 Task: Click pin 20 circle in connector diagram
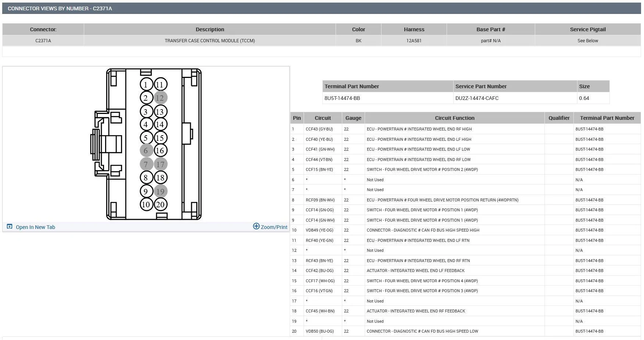(160, 204)
